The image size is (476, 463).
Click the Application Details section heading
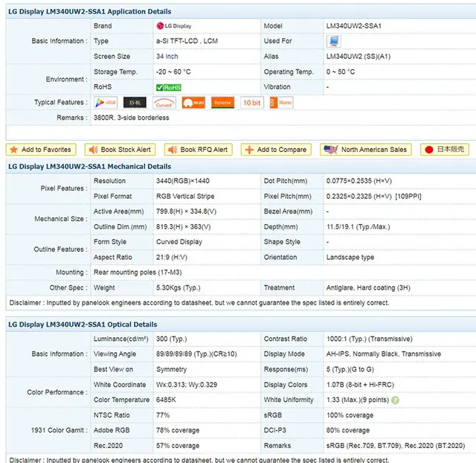(89, 12)
